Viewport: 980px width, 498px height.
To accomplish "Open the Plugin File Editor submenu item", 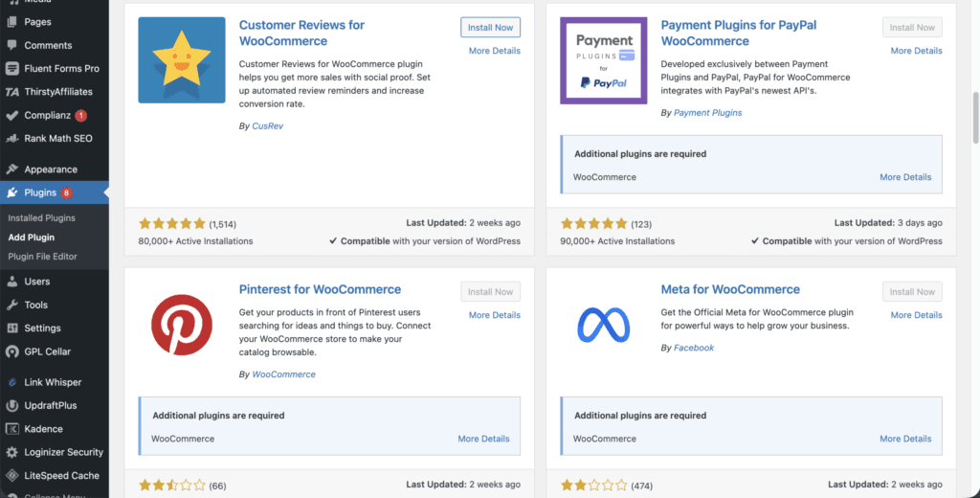I will coord(42,257).
